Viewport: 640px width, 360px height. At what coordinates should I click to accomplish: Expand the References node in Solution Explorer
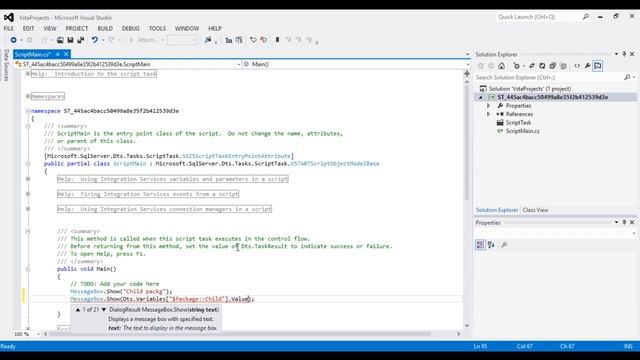click(489, 114)
